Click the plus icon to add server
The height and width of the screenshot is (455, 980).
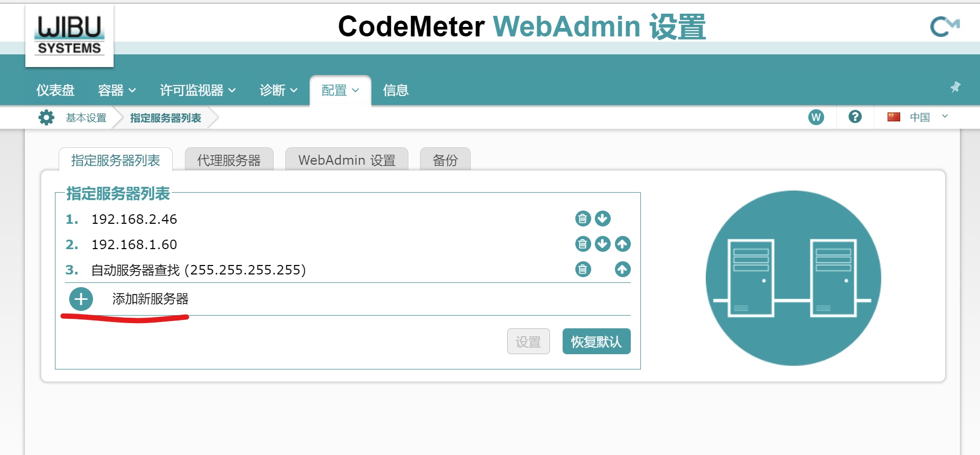pyautogui.click(x=81, y=299)
